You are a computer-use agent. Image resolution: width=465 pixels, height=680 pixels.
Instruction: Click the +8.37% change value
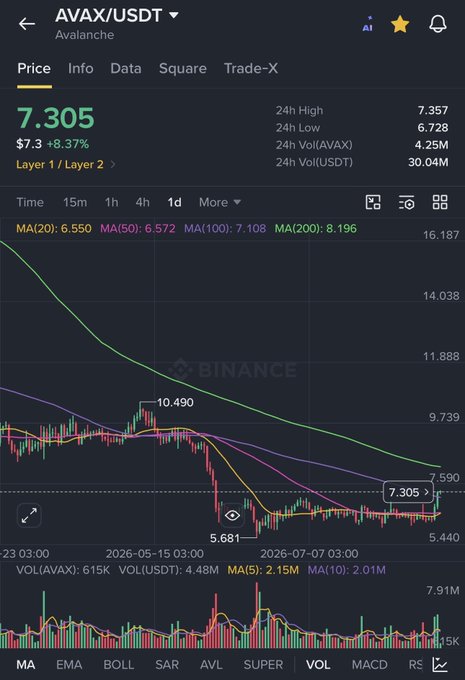click(68, 144)
